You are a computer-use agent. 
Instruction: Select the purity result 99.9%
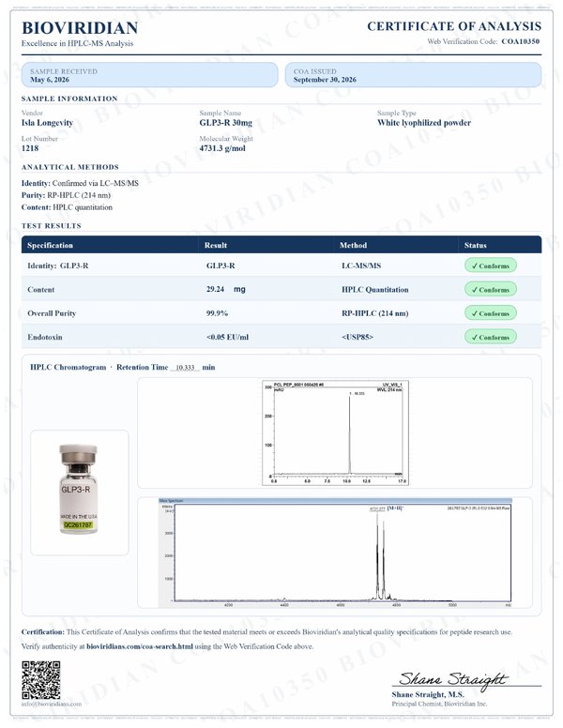[x=217, y=313]
